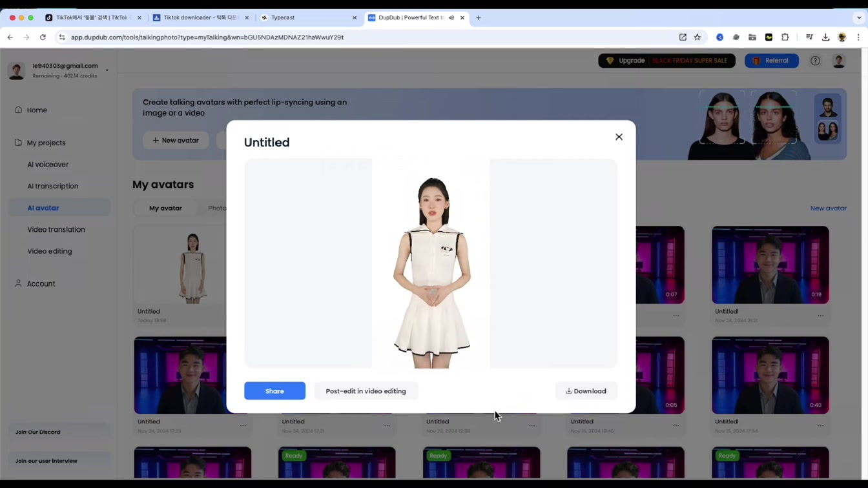Click the New avatar link on the right
The image size is (868, 488).
829,208
